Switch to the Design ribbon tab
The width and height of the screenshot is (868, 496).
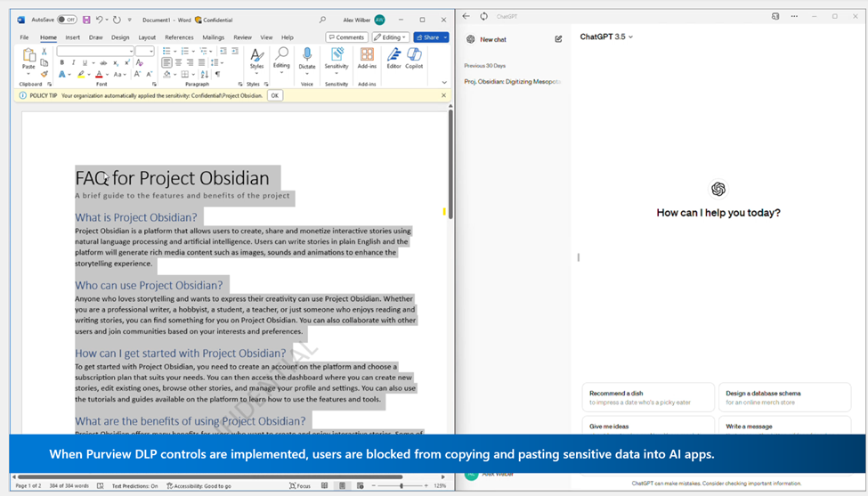click(120, 37)
